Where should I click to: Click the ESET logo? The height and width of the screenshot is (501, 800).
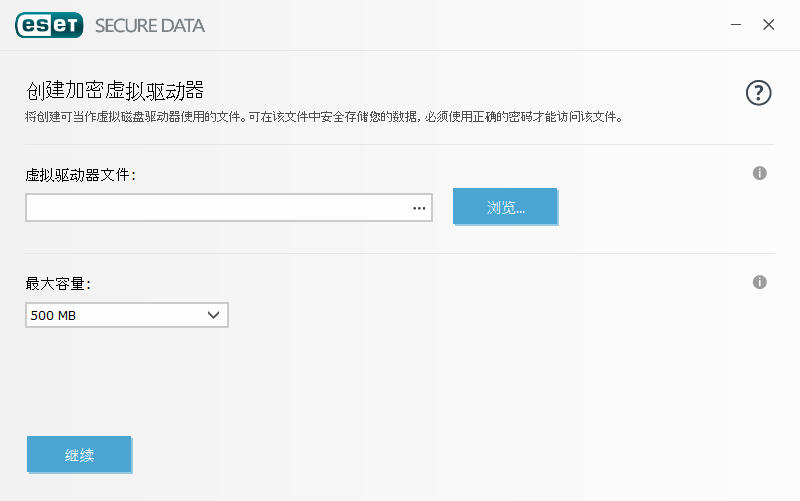(49, 25)
